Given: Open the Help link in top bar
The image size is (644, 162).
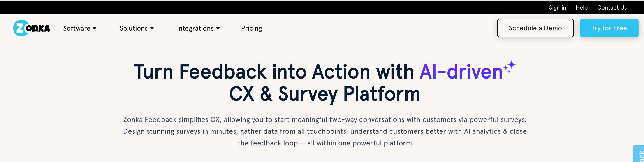Looking at the screenshot, I should [582, 7].
